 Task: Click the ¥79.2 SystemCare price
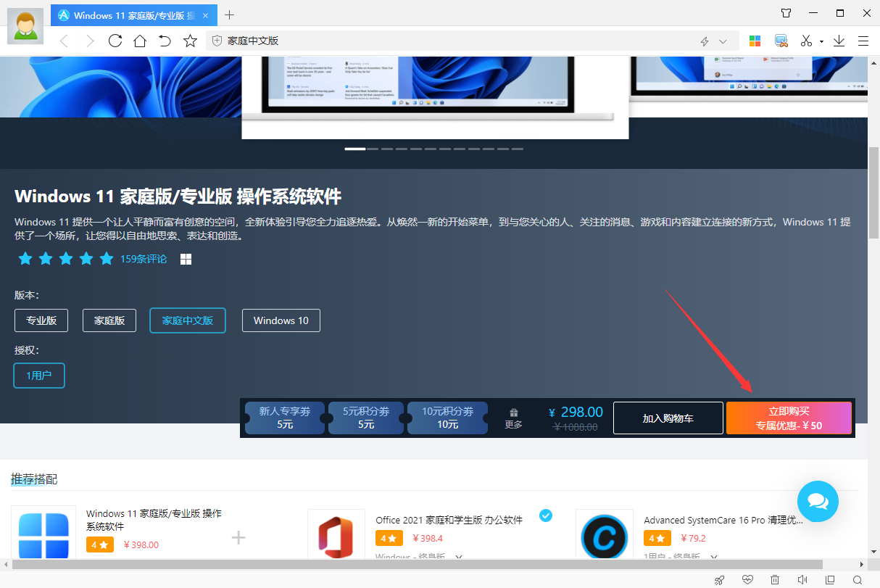tap(693, 538)
